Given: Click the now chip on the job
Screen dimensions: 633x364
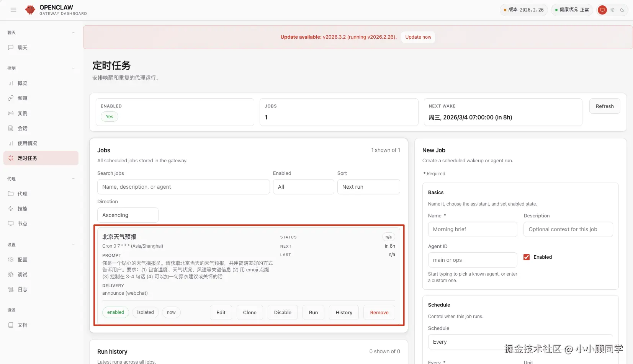Looking at the screenshot, I should tap(171, 312).
